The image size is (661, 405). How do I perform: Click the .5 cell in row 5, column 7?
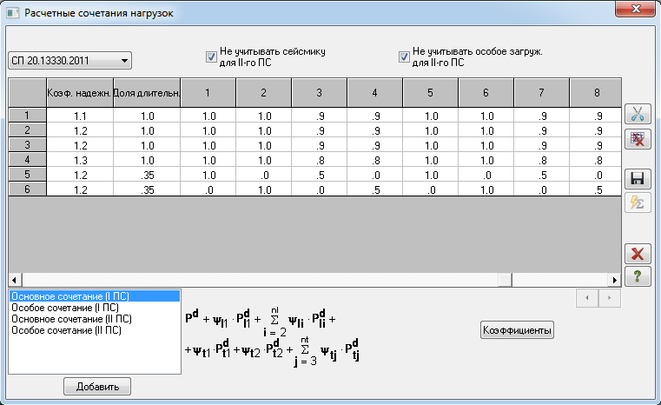(x=541, y=175)
